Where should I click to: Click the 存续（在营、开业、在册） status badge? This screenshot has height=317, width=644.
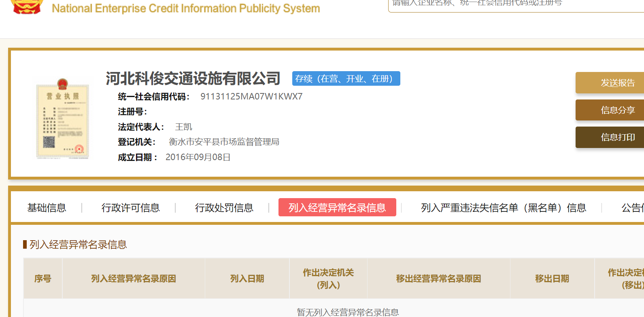point(346,78)
